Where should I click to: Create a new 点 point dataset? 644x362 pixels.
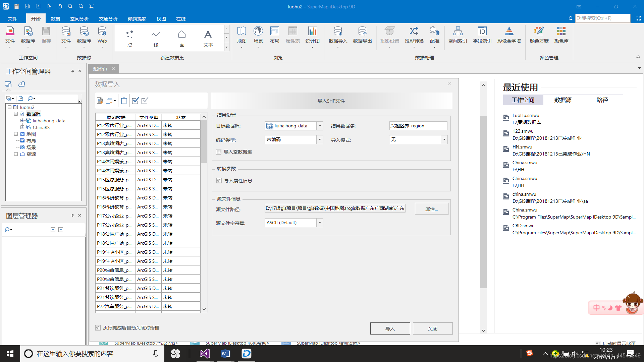tap(130, 38)
